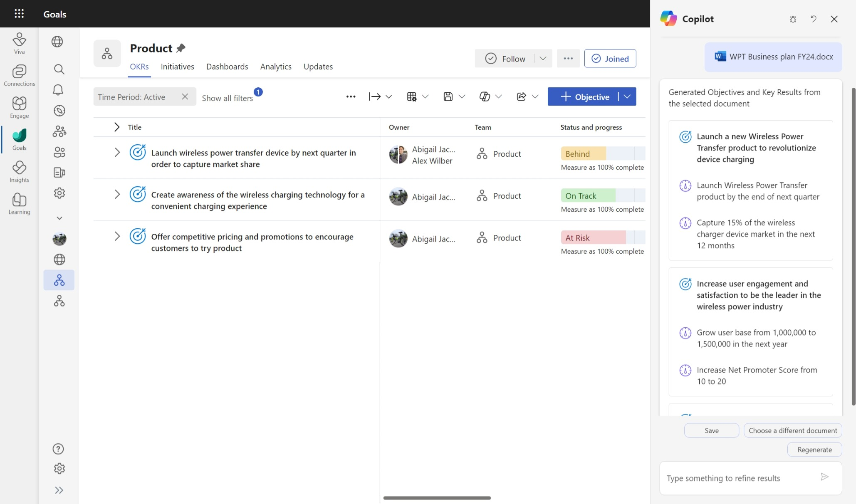Click Choose a different document in Copilot
Viewport: 856px width, 504px height.
pos(792,430)
